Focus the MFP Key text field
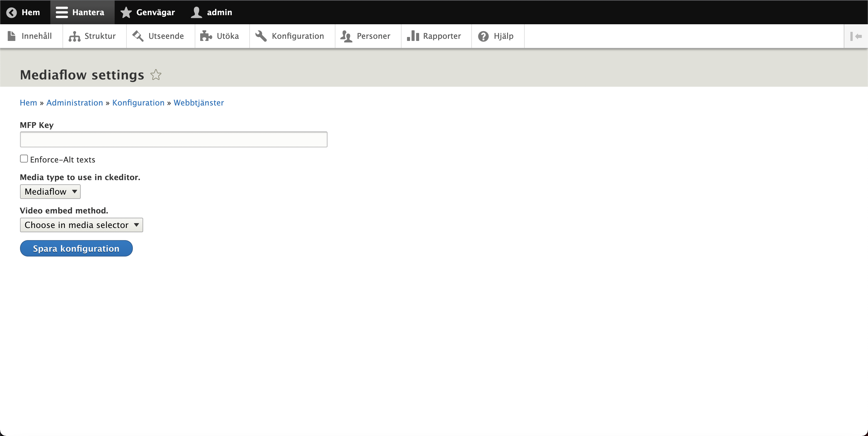Screen dimensions: 868x436 coord(173,139)
